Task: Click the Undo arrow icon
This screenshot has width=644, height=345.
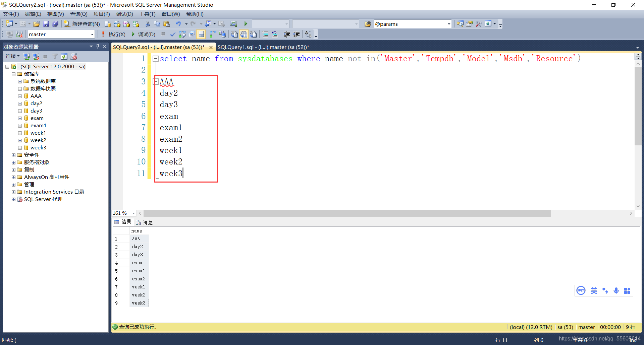Action: 178,24
